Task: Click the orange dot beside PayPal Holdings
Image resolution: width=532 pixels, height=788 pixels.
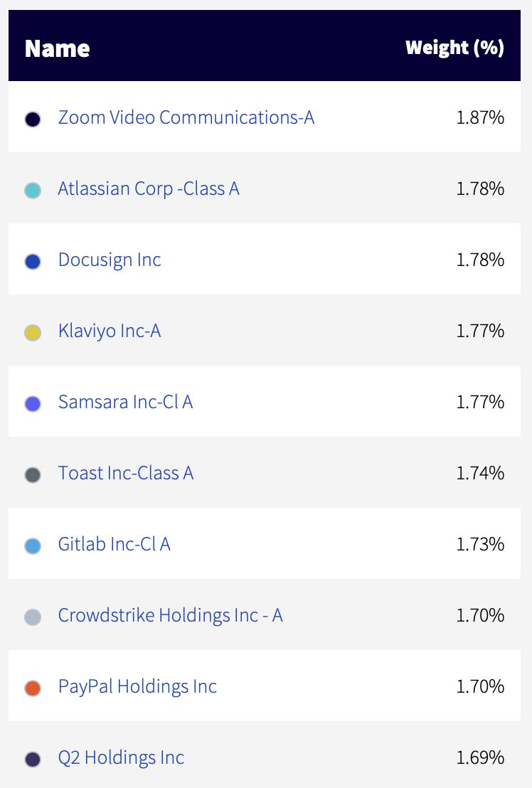Action: pos(33,688)
